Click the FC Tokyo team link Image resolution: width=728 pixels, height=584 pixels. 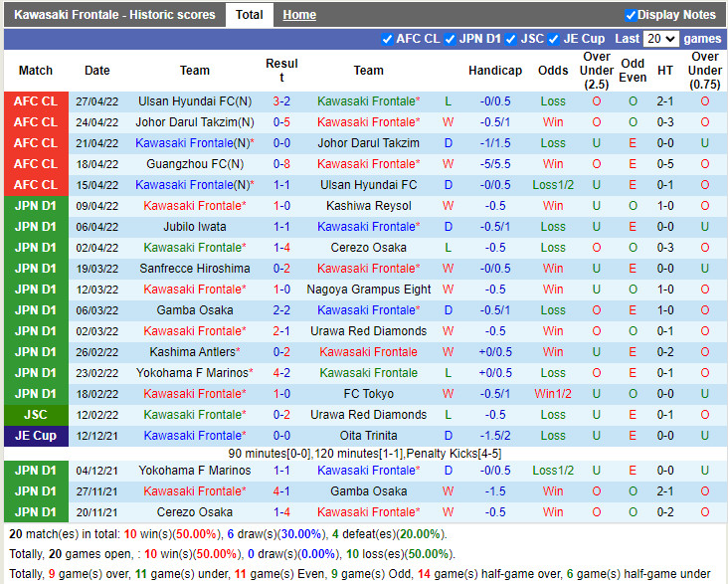point(368,394)
